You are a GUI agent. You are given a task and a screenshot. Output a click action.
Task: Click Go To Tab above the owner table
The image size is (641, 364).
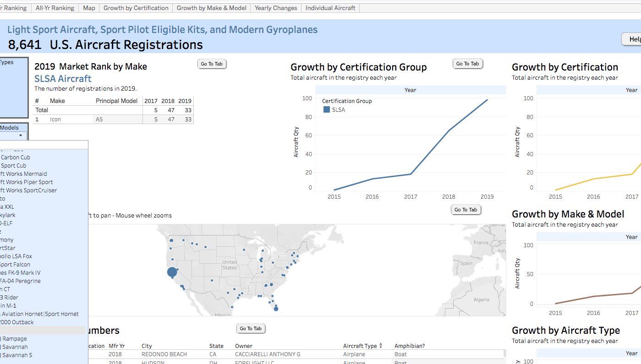(x=251, y=328)
